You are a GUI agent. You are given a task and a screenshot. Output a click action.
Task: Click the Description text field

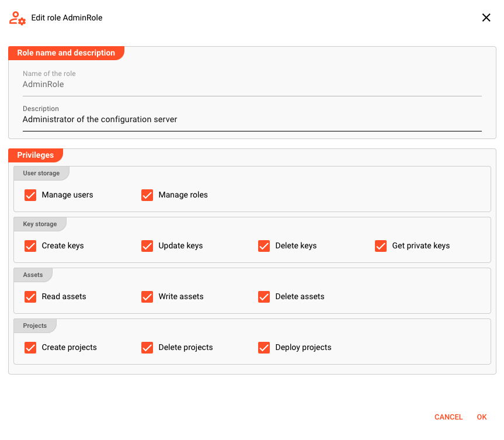(252, 120)
